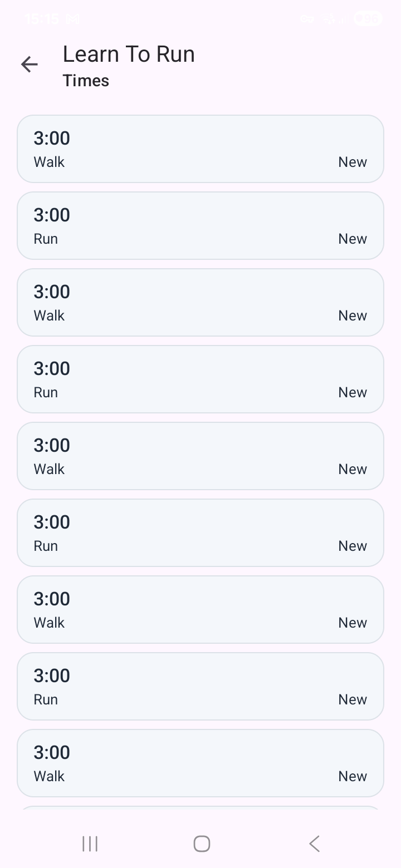Open the third Run interval card
The height and width of the screenshot is (868, 401).
(x=200, y=532)
